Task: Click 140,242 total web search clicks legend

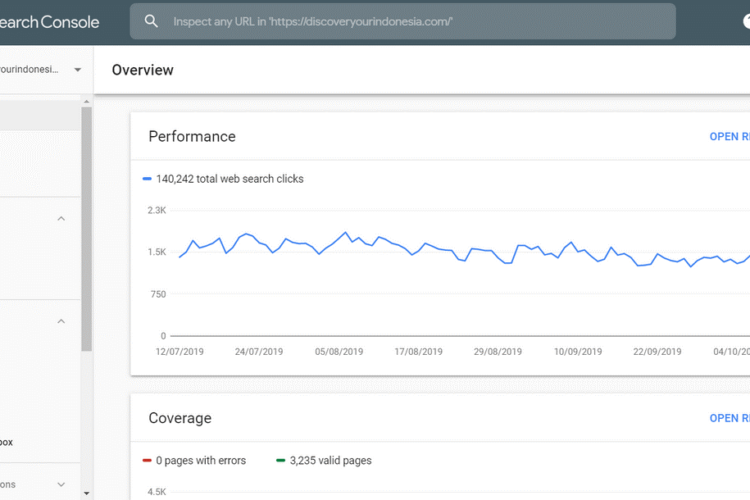Action: [x=223, y=179]
